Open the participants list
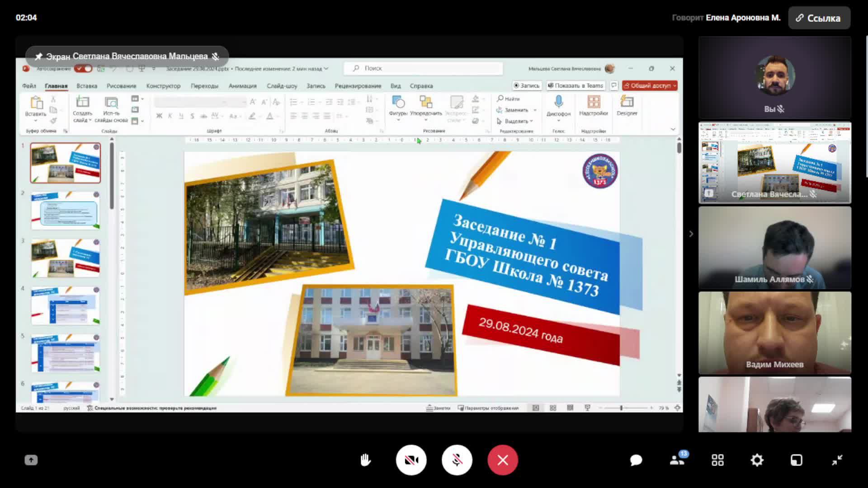Screen dimensions: 868x488 click(x=677, y=460)
